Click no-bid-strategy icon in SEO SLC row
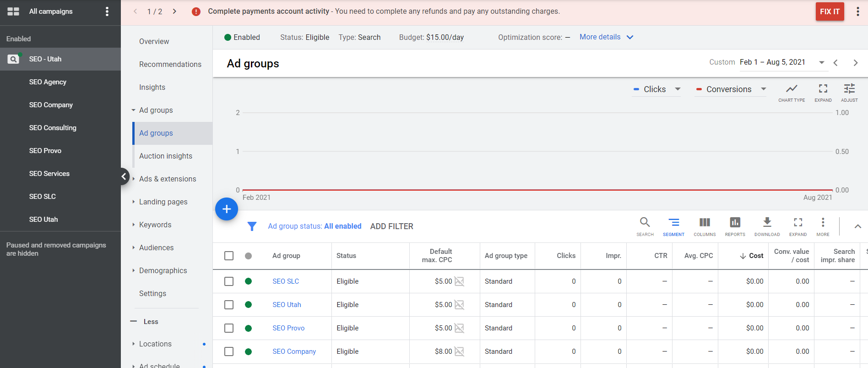This screenshot has width=868, height=368. click(459, 281)
